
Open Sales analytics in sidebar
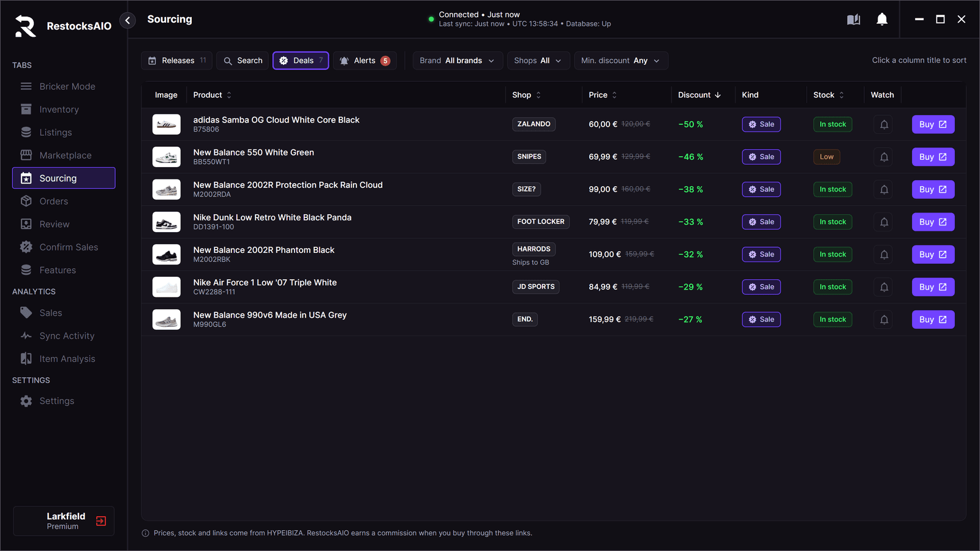(64, 313)
